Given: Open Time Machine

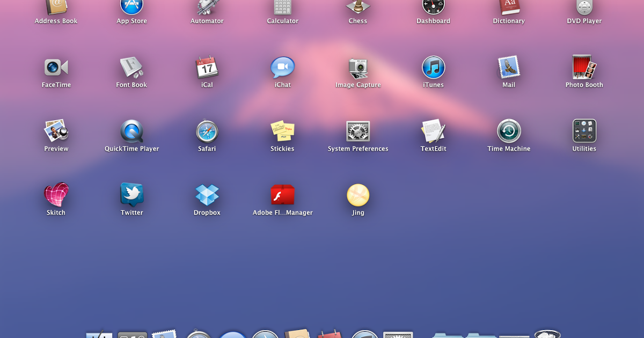Looking at the screenshot, I should pos(509,131).
